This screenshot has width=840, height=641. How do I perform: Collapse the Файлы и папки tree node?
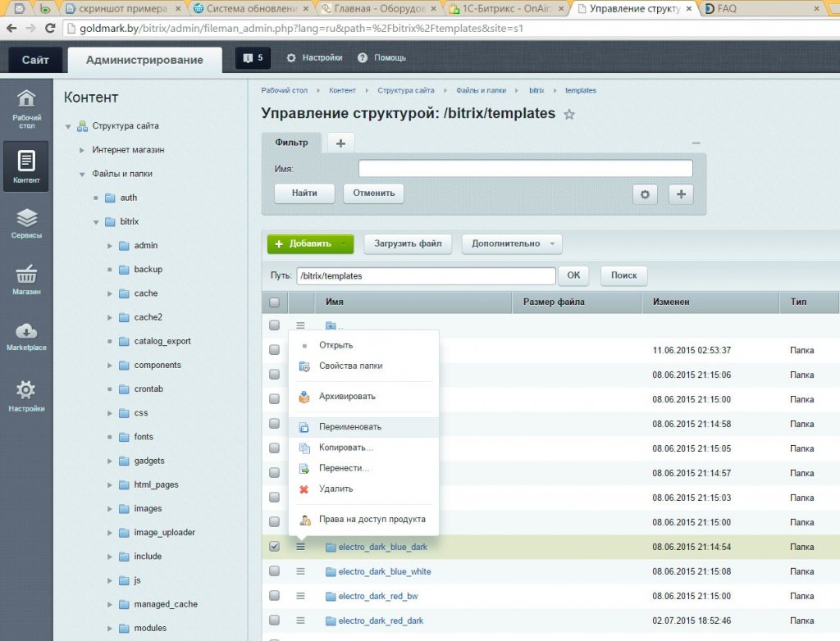pos(82,174)
